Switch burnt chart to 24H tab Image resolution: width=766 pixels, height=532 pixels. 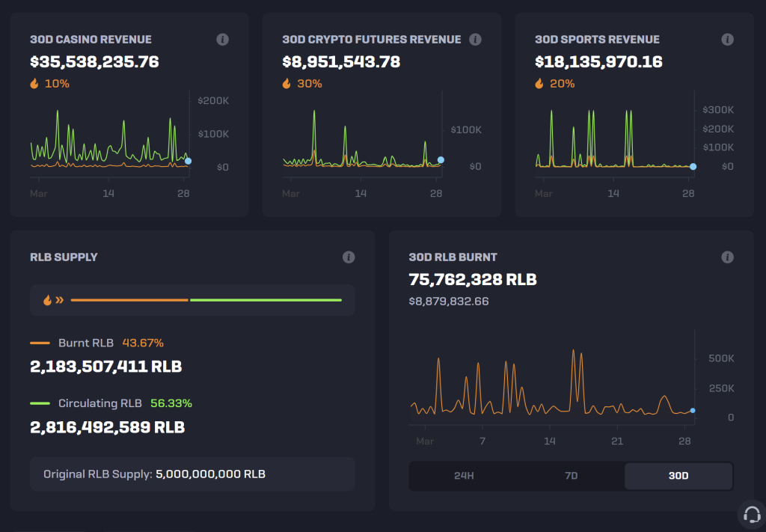click(x=464, y=476)
